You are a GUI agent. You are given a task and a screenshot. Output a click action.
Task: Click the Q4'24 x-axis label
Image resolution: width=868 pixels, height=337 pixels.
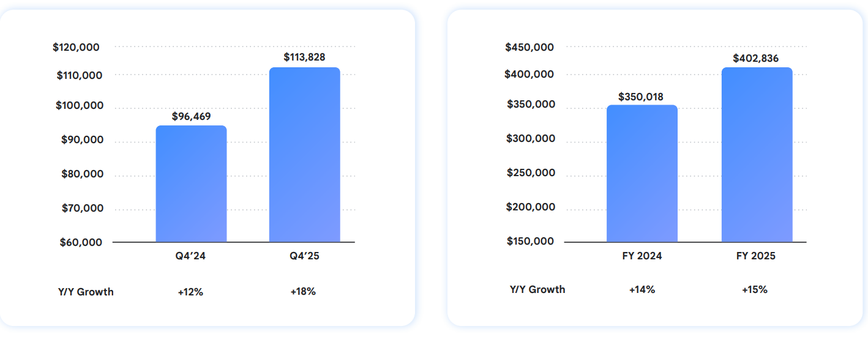tap(190, 256)
